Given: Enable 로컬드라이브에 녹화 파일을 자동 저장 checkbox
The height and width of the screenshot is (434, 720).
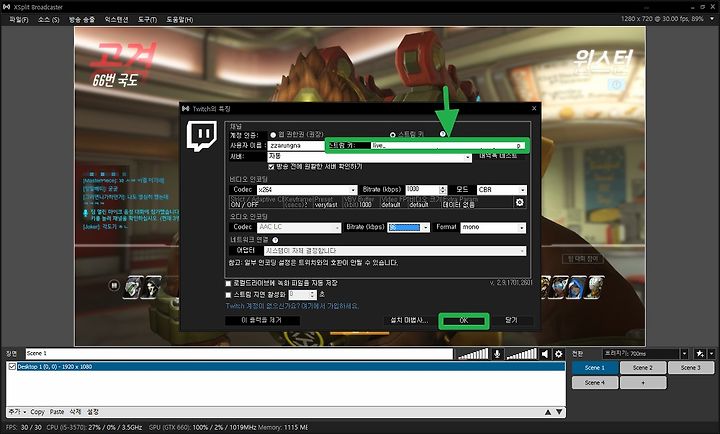Looking at the screenshot, I should [x=228, y=283].
